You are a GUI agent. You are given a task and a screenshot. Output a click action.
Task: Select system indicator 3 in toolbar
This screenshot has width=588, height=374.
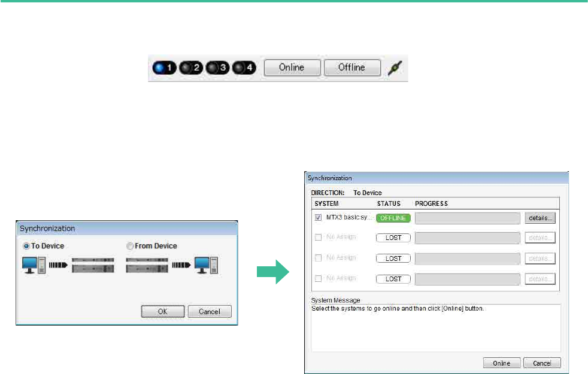217,68
